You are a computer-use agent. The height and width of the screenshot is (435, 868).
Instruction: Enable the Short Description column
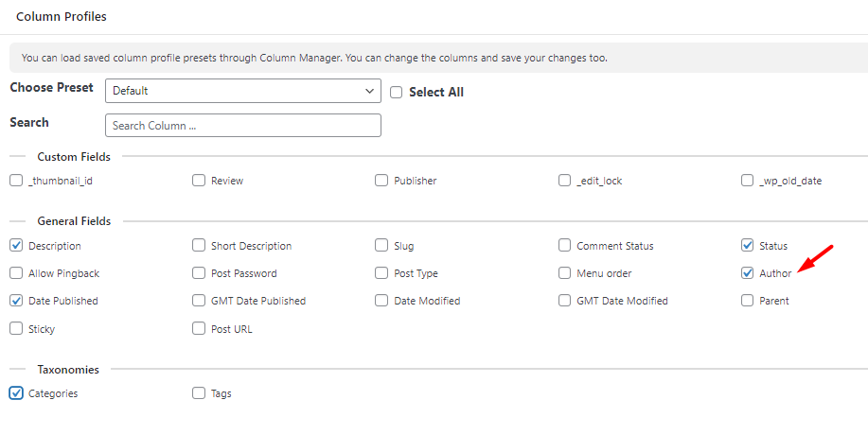[x=199, y=246]
